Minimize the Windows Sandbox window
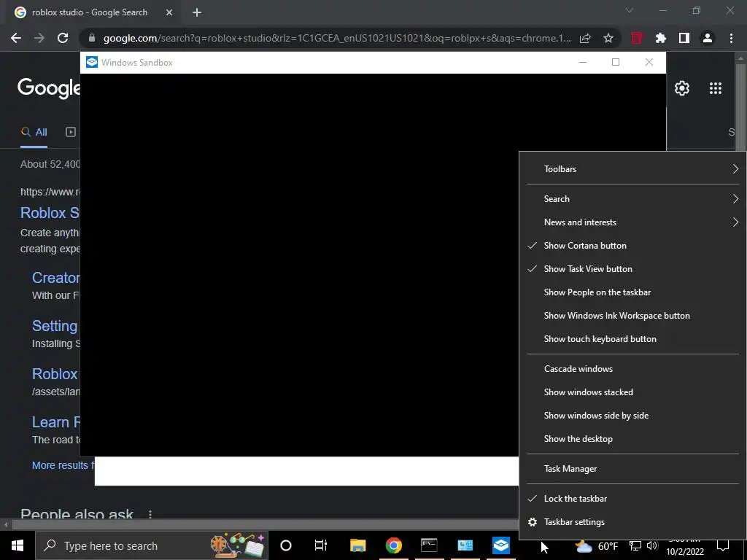 [x=583, y=63]
